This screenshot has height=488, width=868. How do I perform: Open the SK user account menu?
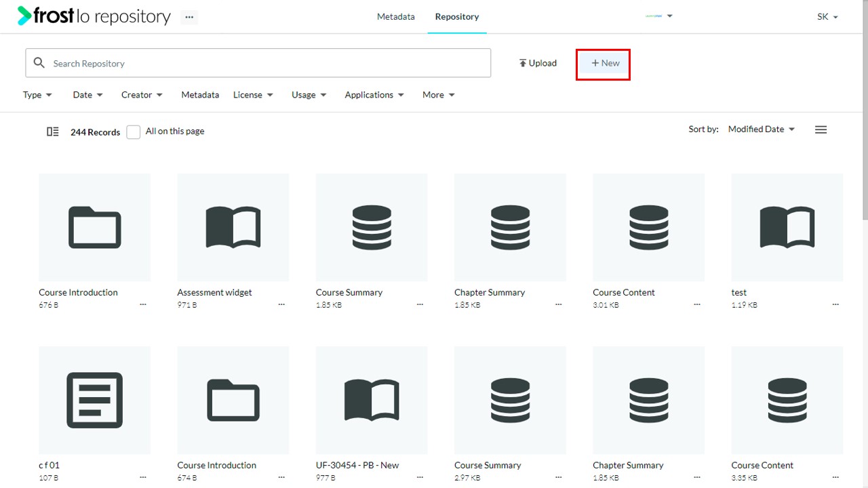(x=827, y=17)
